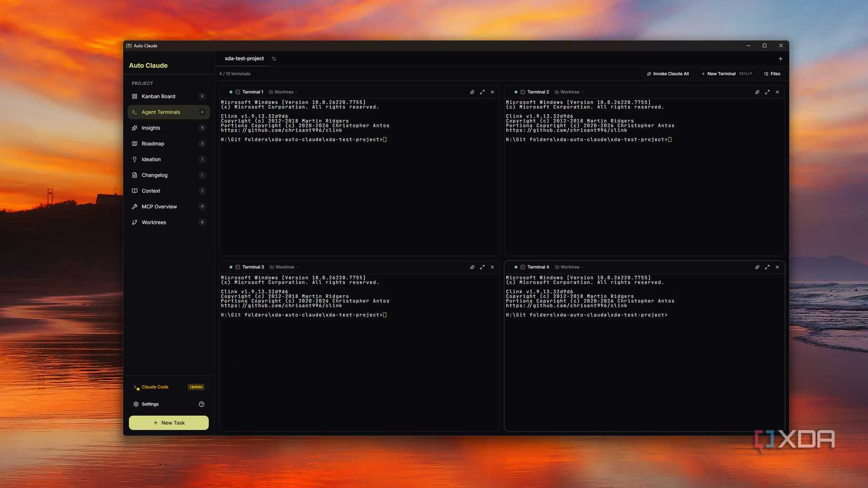Click the yellow Update badge for Claude Code
The image size is (868, 488).
[196, 387]
